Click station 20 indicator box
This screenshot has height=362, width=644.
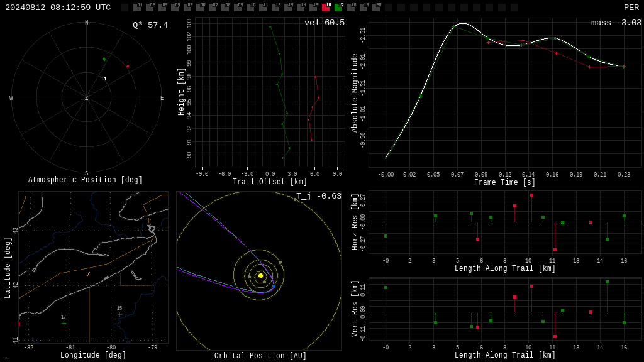pos(376,8)
